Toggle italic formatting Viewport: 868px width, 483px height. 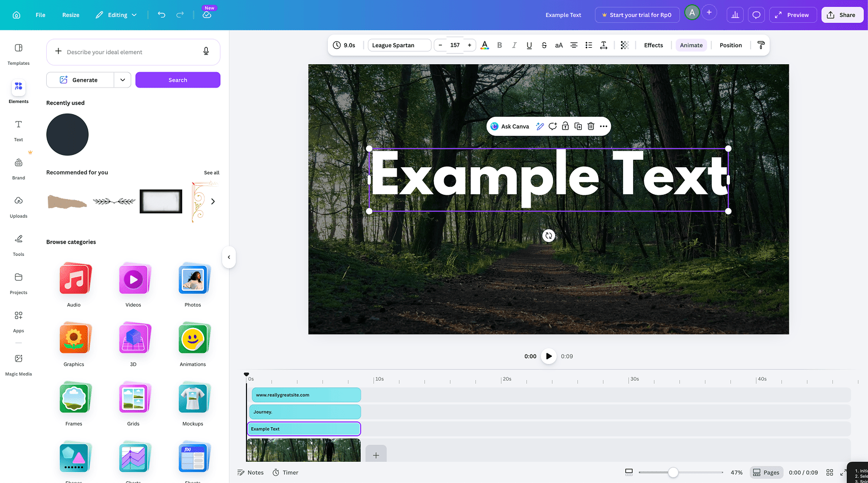514,45
